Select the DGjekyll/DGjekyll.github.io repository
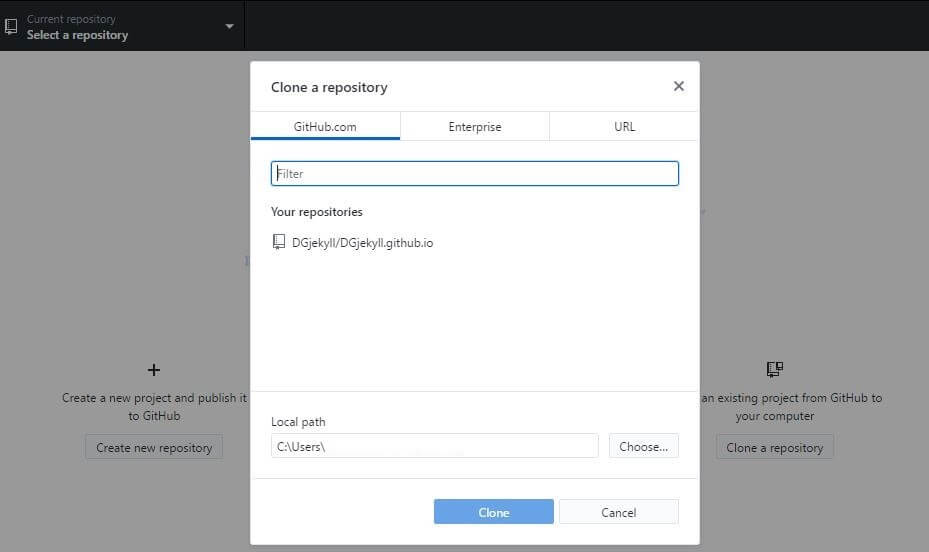Image resolution: width=929 pixels, height=552 pixels. tap(475, 242)
